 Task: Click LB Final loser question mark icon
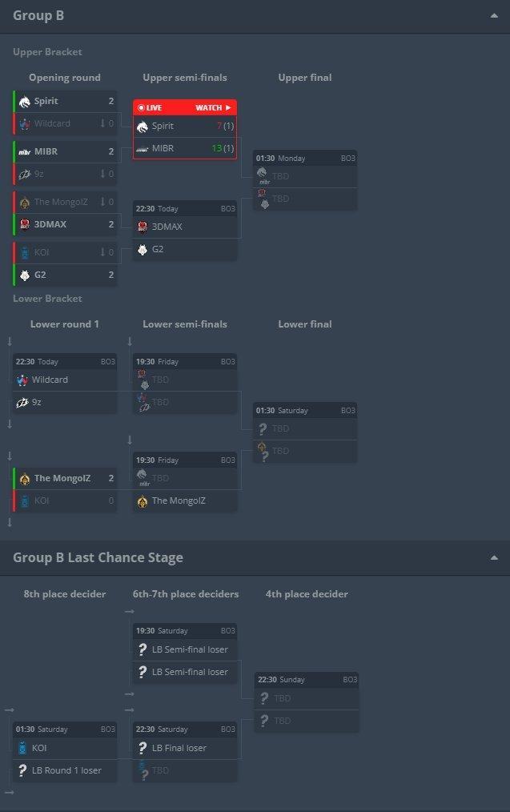point(143,748)
